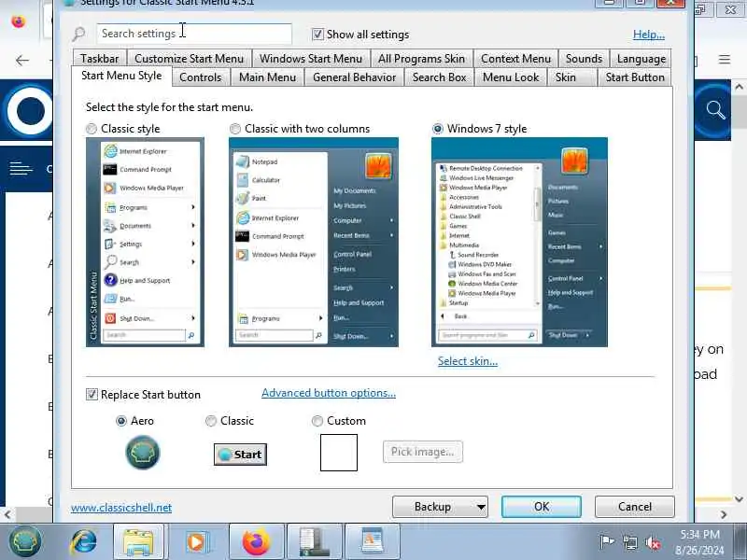Open the Backup dropdown button
This screenshot has width=747, height=560.
(x=440, y=507)
